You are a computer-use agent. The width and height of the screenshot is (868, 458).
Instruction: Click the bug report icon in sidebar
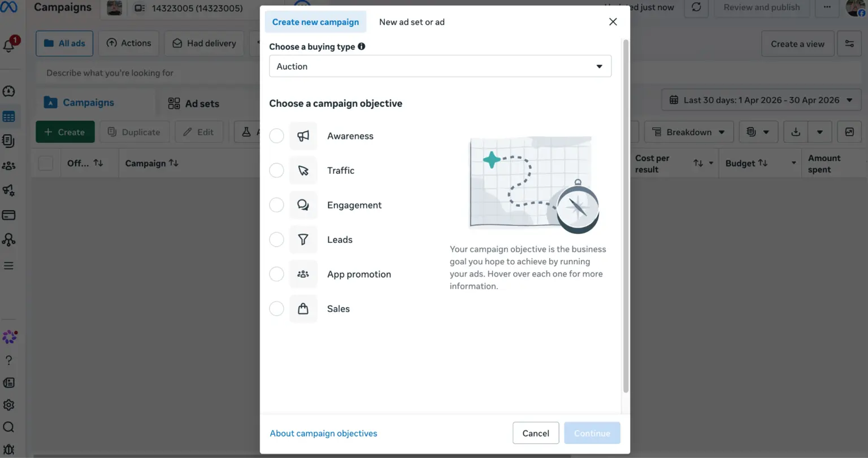[x=8, y=450]
